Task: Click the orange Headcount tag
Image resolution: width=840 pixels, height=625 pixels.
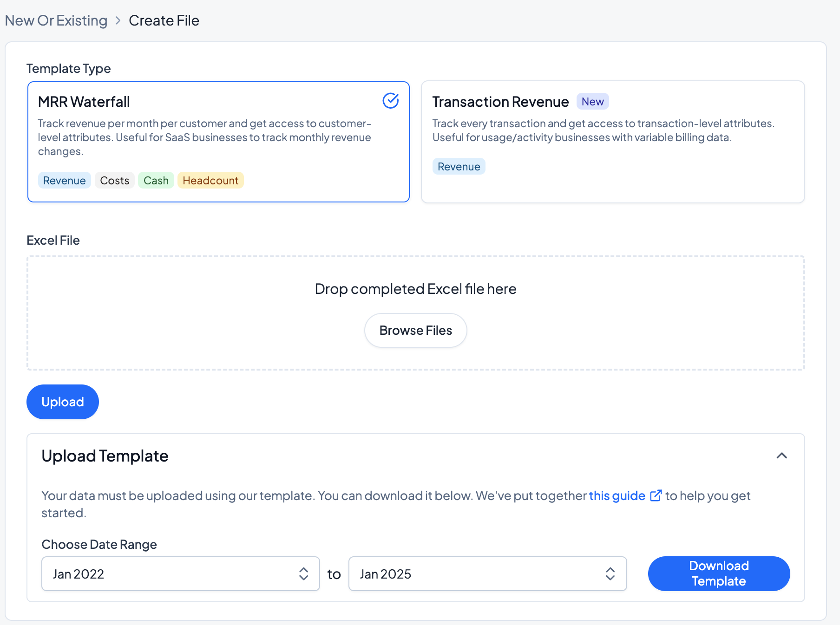Action: click(210, 181)
